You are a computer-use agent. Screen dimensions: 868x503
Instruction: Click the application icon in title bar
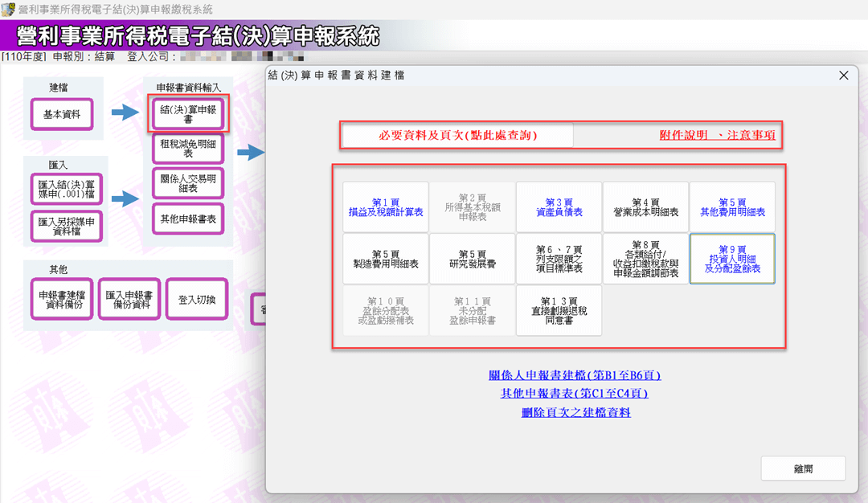8,10
